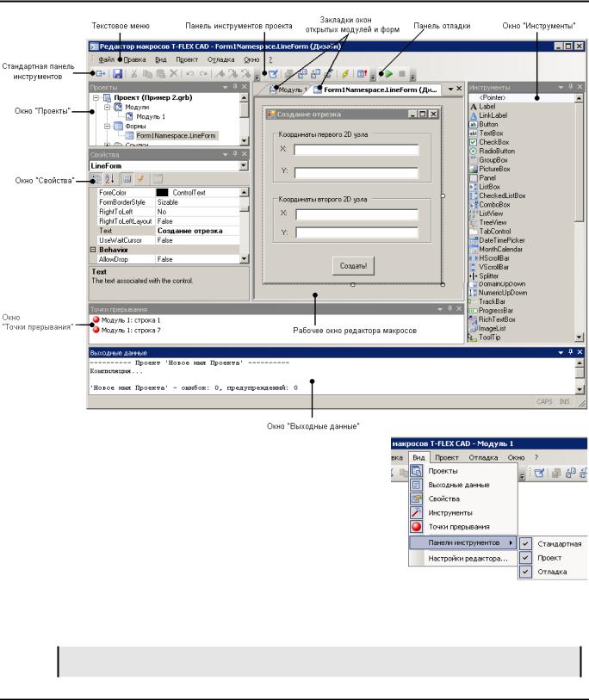Image resolution: width=589 pixels, height=700 pixels.
Task: Click Y field of second 2D node
Action: [356, 232]
